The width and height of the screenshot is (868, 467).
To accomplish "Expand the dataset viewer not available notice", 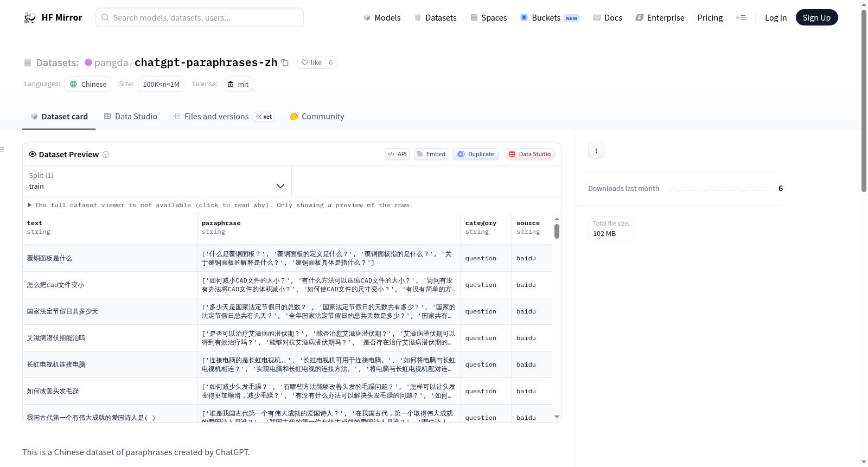I will click(221, 205).
